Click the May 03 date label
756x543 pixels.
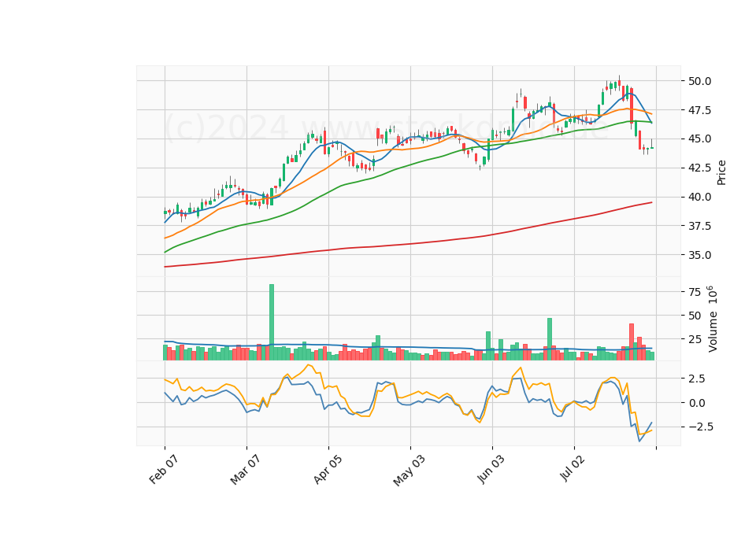click(409, 471)
